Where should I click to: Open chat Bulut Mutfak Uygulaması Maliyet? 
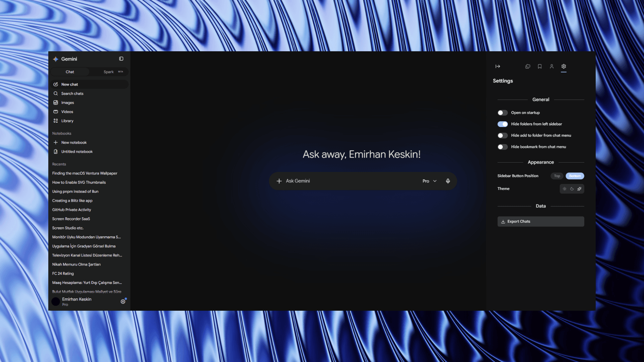click(87, 292)
